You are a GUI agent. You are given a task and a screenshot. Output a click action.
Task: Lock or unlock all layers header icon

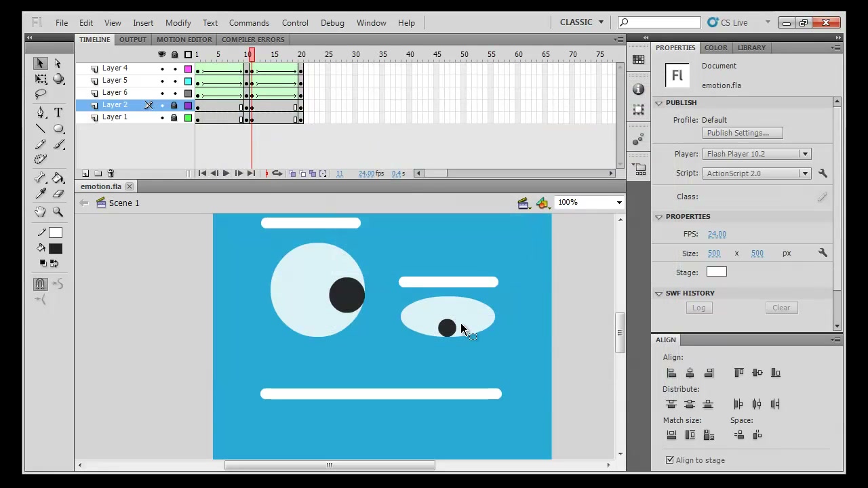(x=174, y=54)
